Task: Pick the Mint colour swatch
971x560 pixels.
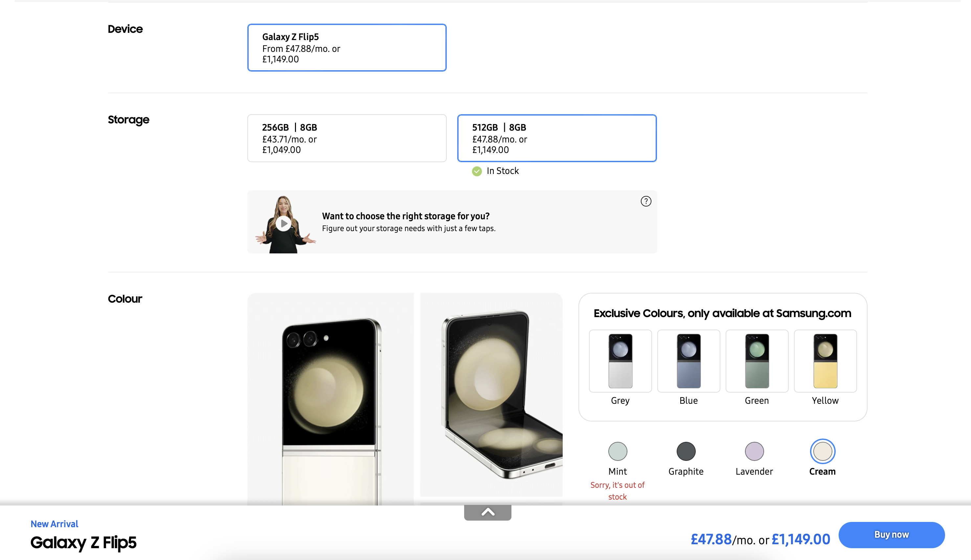Action: tap(618, 451)
